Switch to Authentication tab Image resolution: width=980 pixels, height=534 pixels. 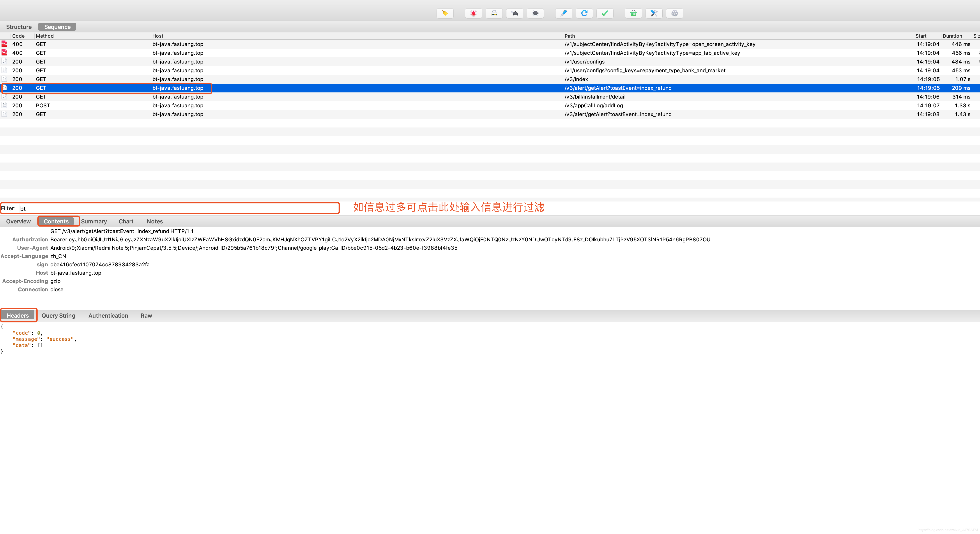(108, 316)
